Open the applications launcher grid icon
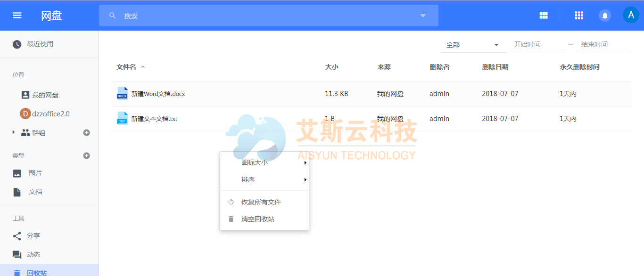Image resolution: width=644 pixels, height=276 pixels. click(x=579, y=16)
